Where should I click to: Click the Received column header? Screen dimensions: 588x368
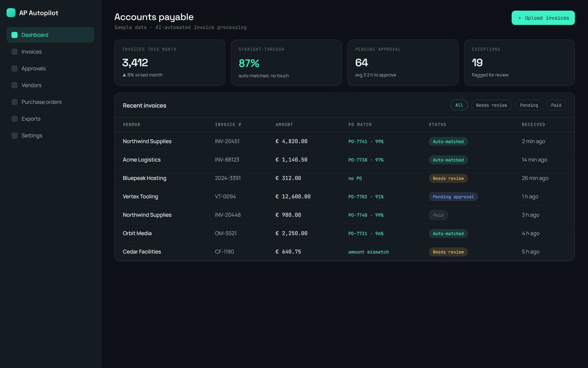(x=533, y=125)
